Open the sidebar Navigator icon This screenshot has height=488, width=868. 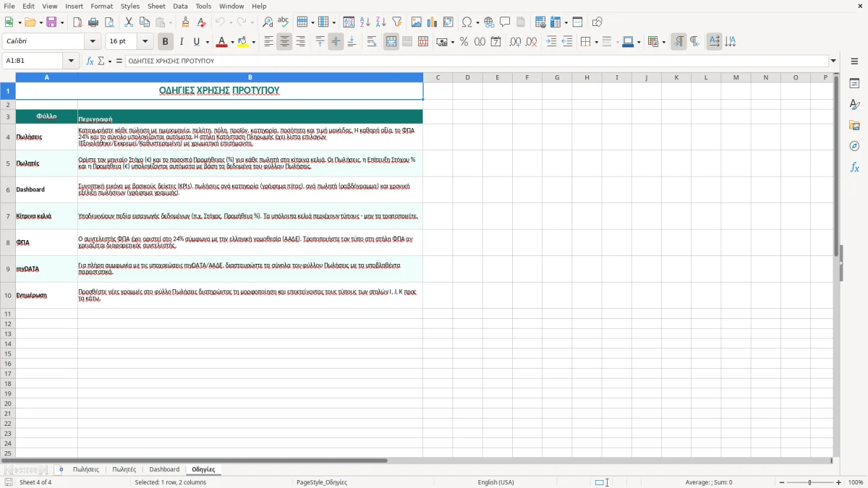[854, 146]
